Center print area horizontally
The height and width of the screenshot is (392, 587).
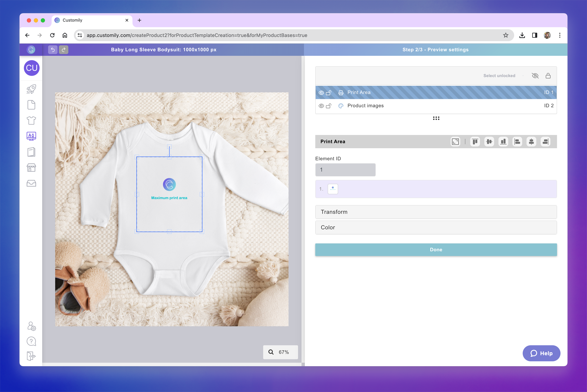[x=531, y=142]
